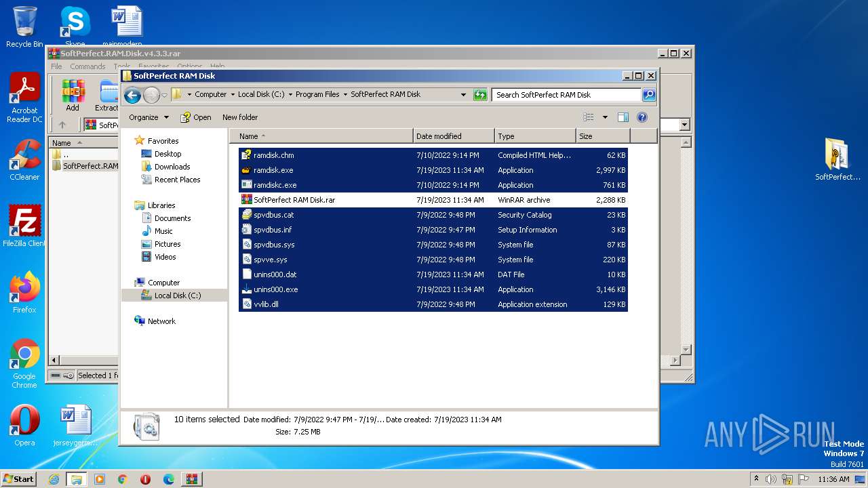
Task: Select spvdbus.sys system file
Action: click(274, 245)
